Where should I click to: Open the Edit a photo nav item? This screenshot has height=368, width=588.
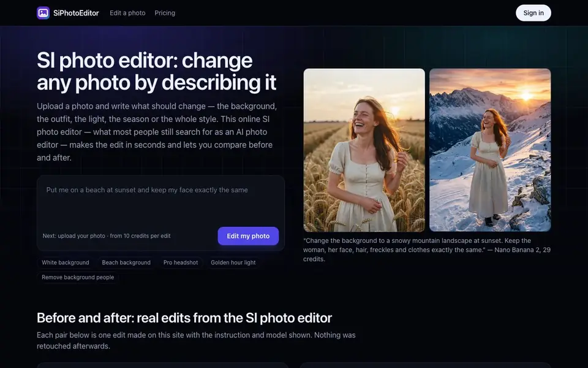click(127, 13)
